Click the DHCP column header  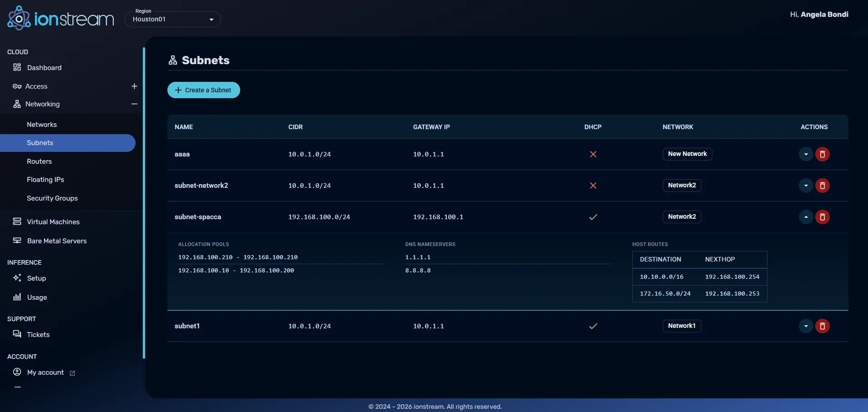point(593,127)
